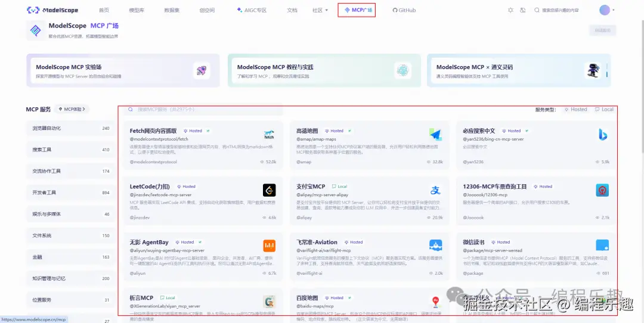The width and height of the screenshot is (644, 323).
Task: Open the 12306-MCP车票查询工具 title
Action: [495, 187]
